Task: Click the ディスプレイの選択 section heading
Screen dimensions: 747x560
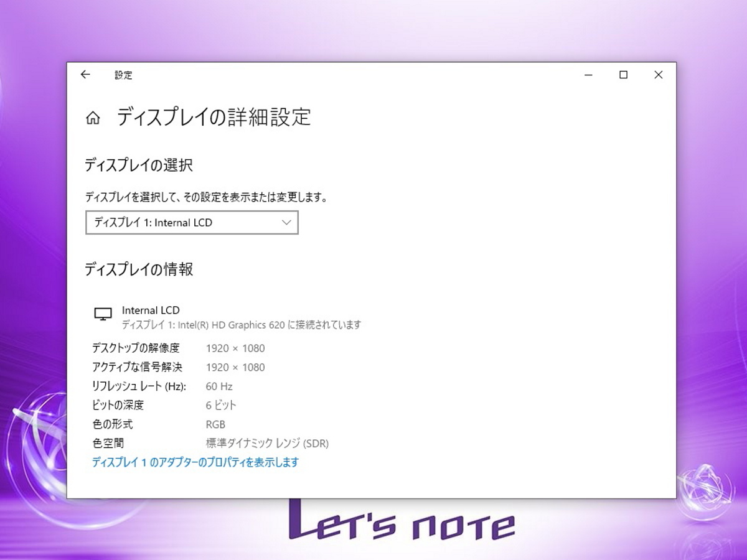Action: [x=138, y=166]
